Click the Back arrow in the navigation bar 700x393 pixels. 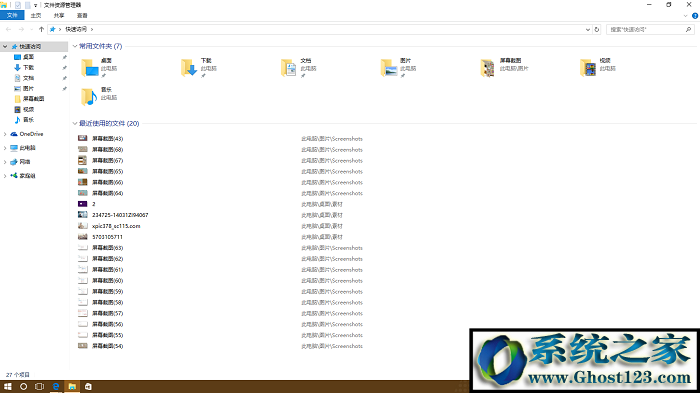coord(8,29)
